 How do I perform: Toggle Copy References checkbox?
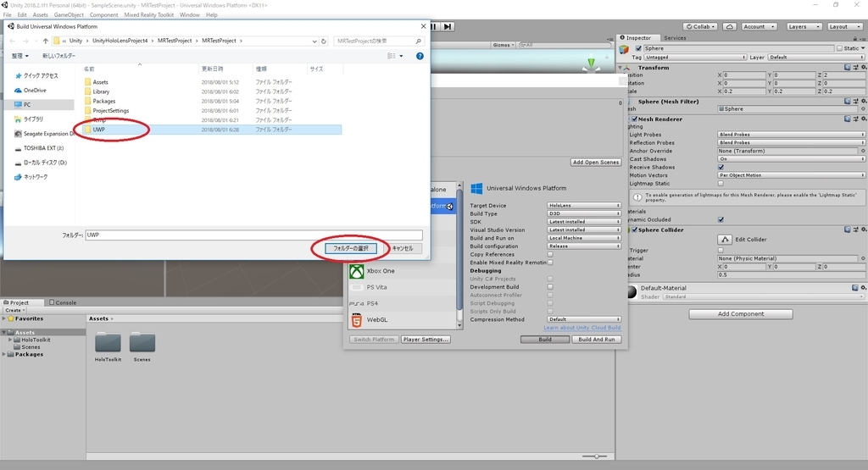pos(550,254)
